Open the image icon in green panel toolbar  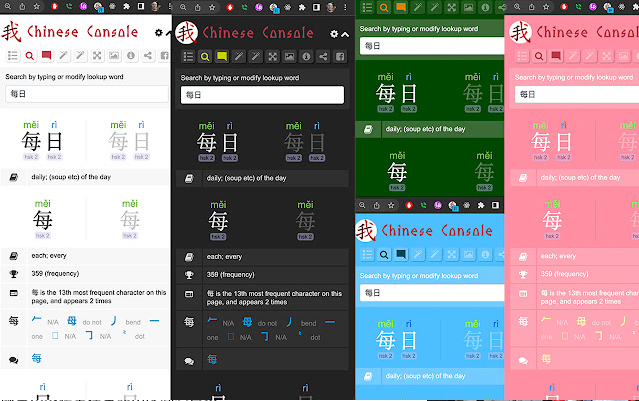click(x=469, y=7)
